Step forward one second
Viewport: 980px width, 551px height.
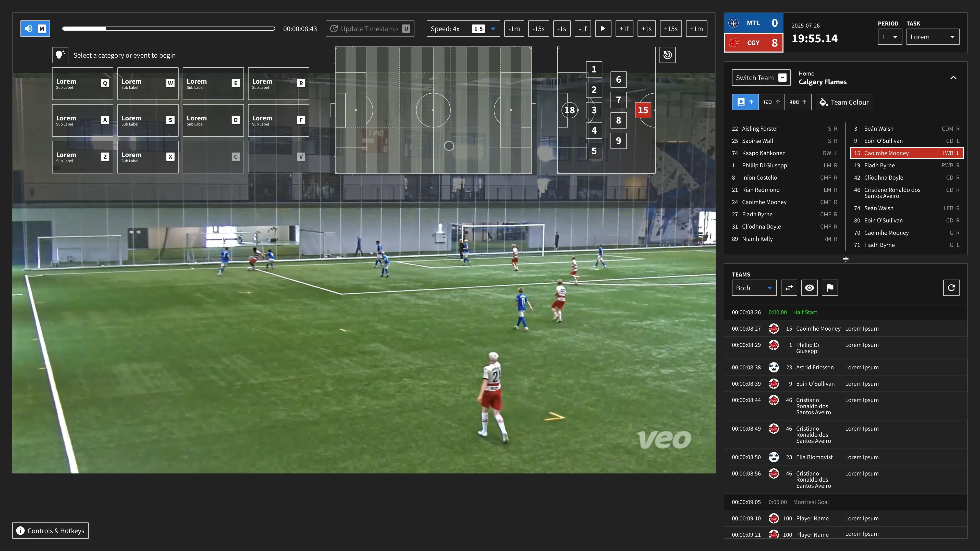[646, 29]
